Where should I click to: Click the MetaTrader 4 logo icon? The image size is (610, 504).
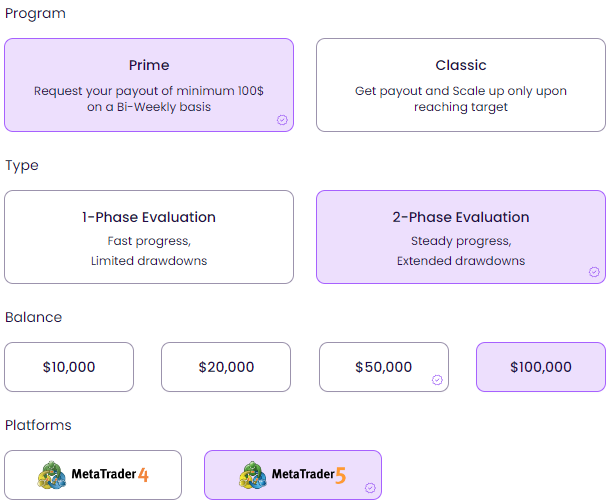pos(53,474)
